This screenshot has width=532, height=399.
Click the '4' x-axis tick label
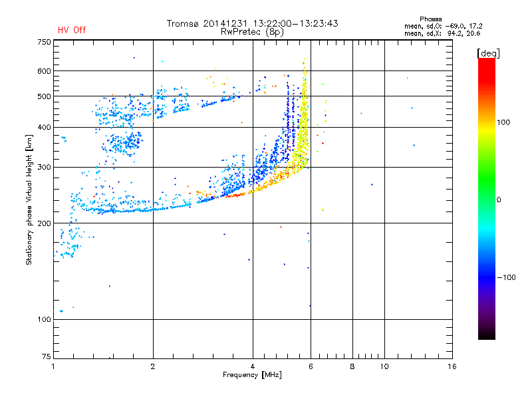click(253, 366)
